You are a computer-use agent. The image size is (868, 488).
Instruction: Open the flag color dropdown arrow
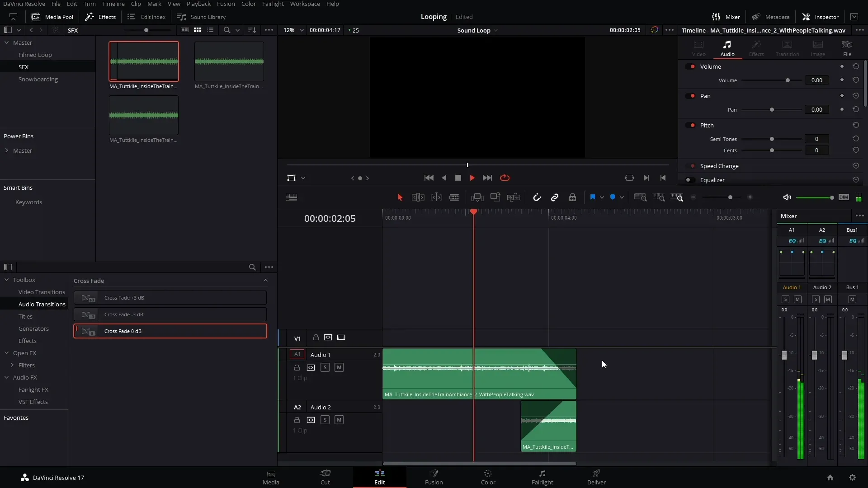(x=602, y=197)
